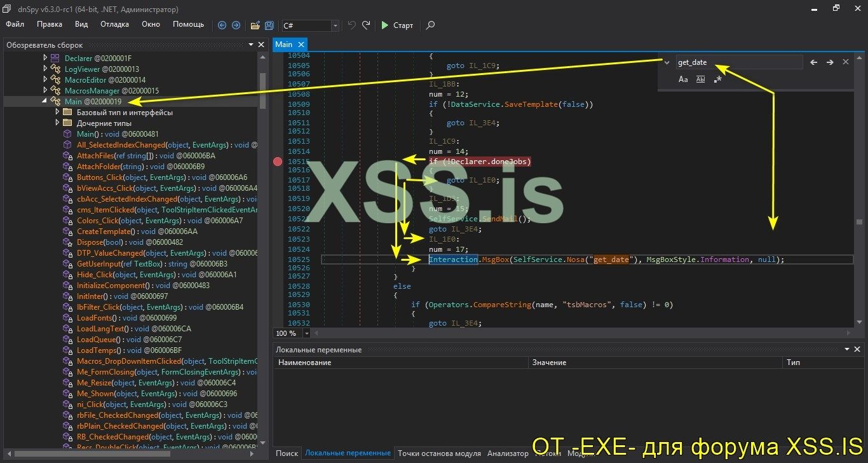Navigate backward with the toolbar back arrow

tap(222, 25)
